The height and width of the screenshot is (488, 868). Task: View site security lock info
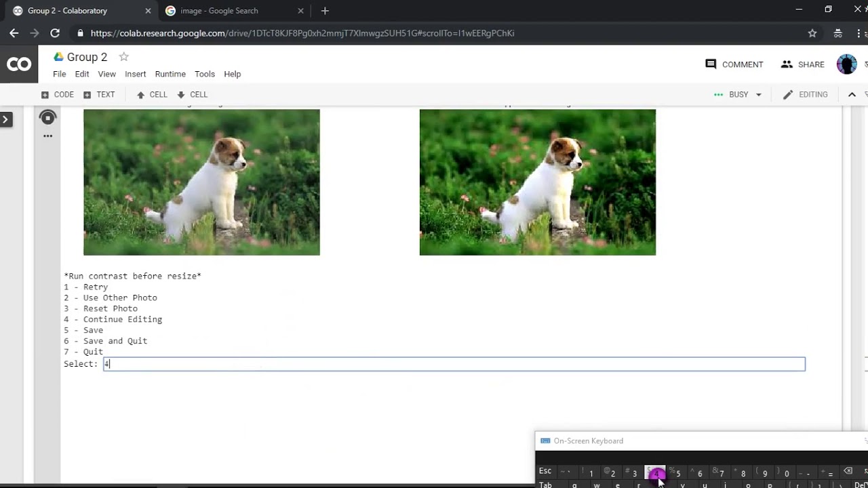81,33
